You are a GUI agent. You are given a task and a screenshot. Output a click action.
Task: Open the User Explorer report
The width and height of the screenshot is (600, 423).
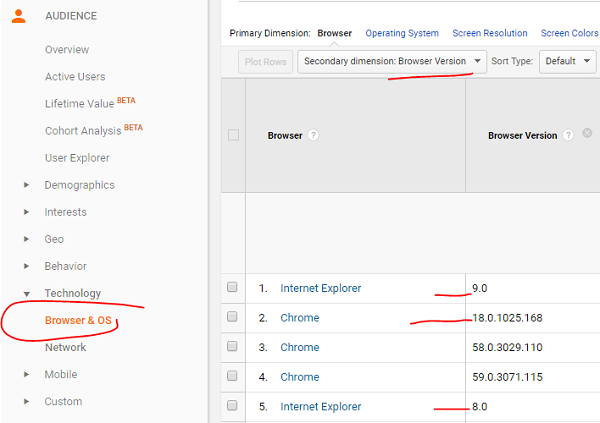(x=77, y=158)
